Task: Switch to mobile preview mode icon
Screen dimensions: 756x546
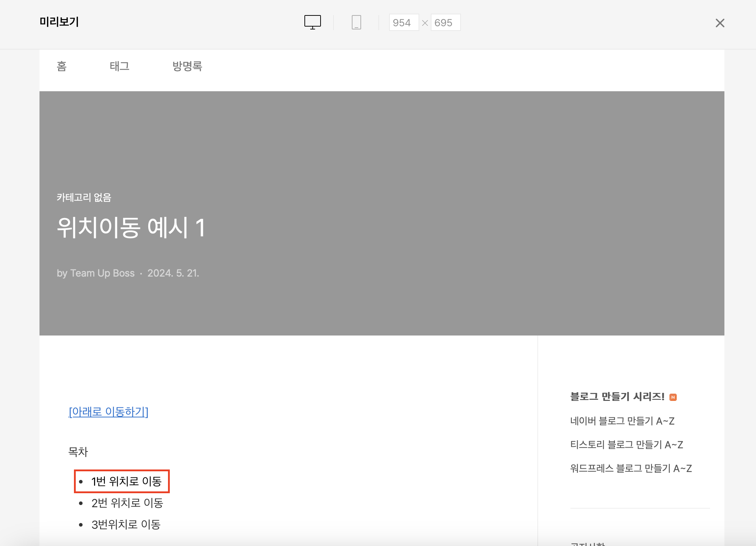Action: 356,22
